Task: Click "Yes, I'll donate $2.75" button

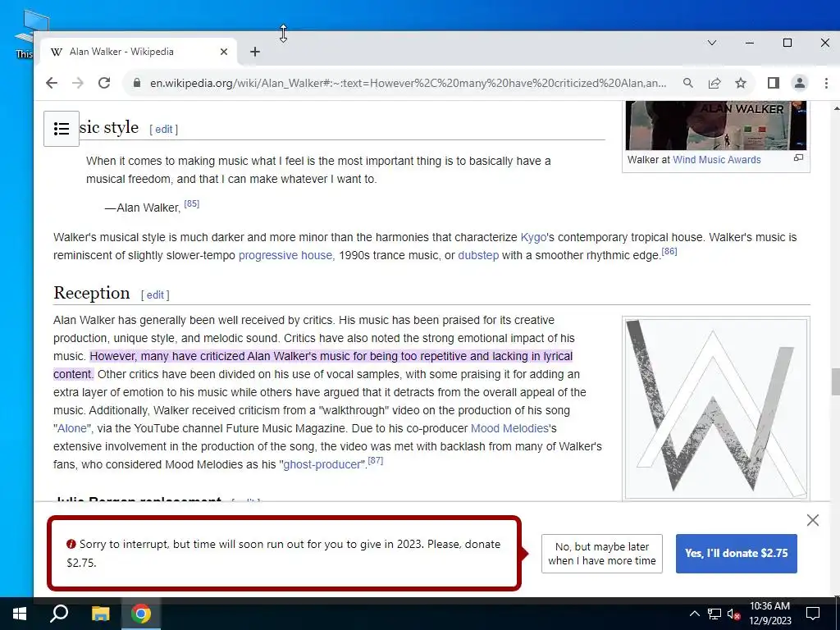Action: pos(736,554)
